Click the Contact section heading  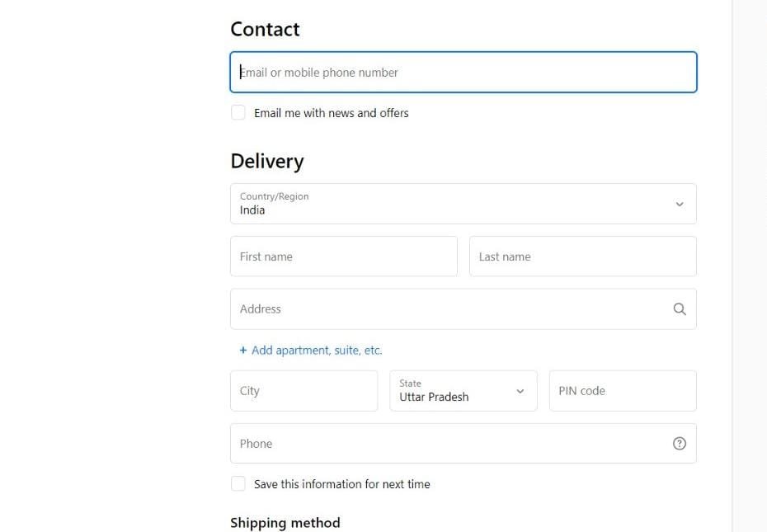265,29
